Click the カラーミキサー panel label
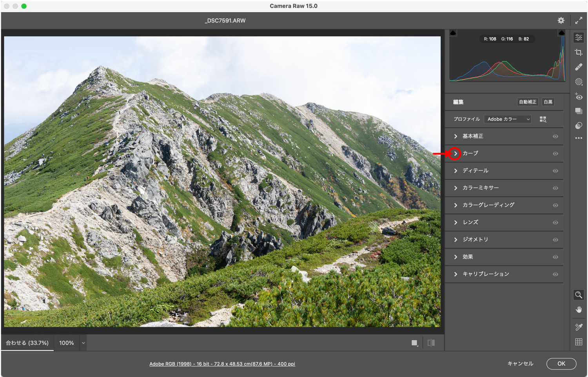The height and width of the screenshot is (377, 588). [x=481, y=188]
